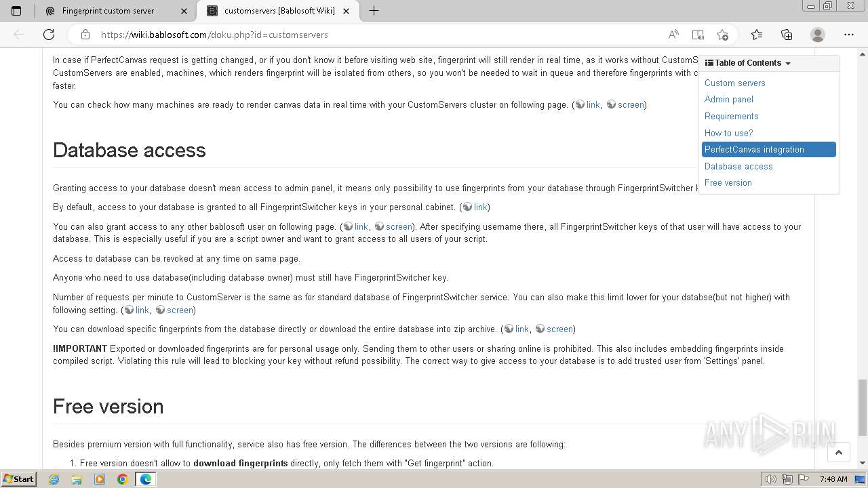The image size is (868, 488).
Task: Collapse the Table of Contents dropdown
Action: tap(748, 63)
